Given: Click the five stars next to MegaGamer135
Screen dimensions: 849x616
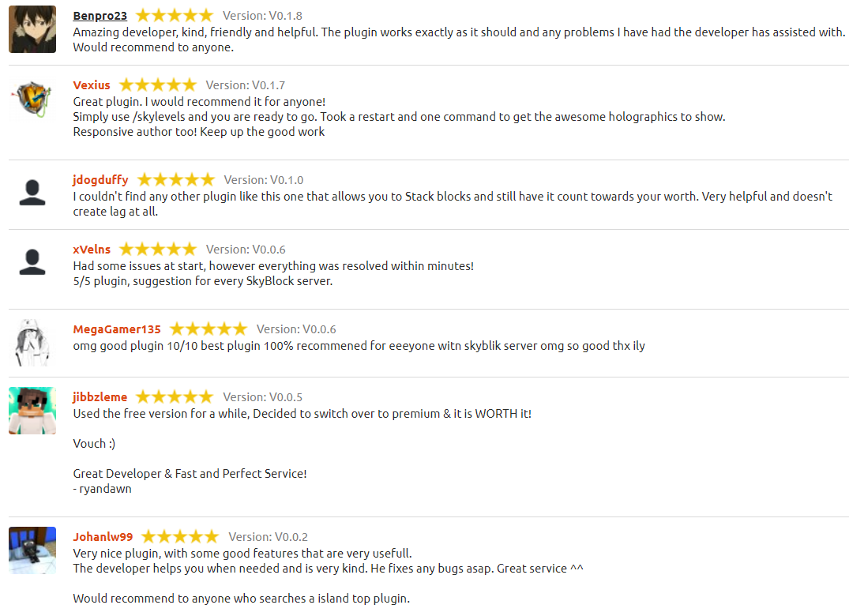Looking at the screenshot, I should (x=208, y=329).
